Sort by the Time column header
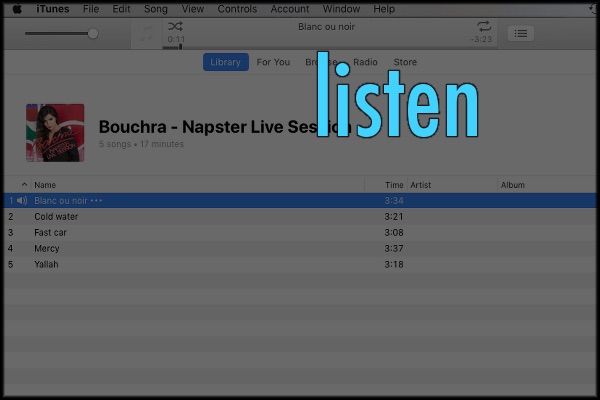The width and height of the screenshot is (600, 400). (x=394, y=185)
